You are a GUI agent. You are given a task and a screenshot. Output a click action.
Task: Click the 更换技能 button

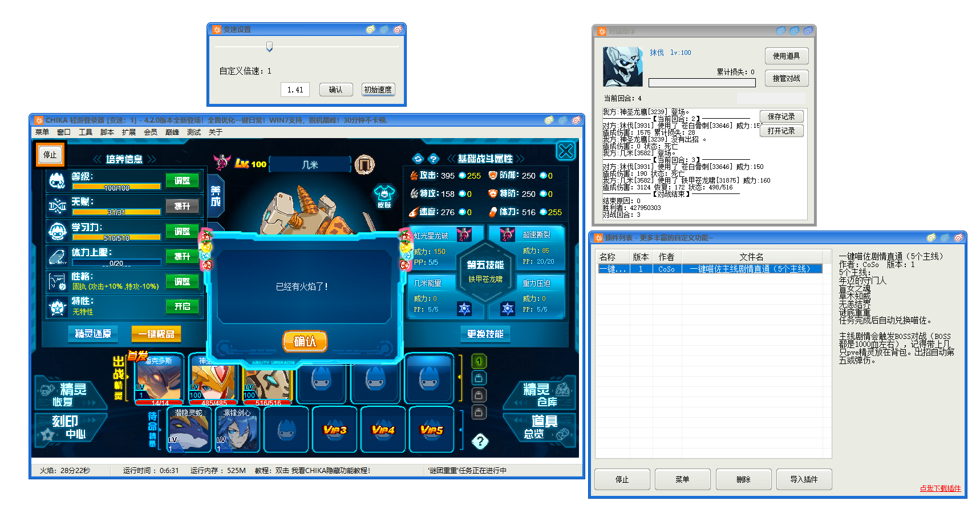click(485, 334)
